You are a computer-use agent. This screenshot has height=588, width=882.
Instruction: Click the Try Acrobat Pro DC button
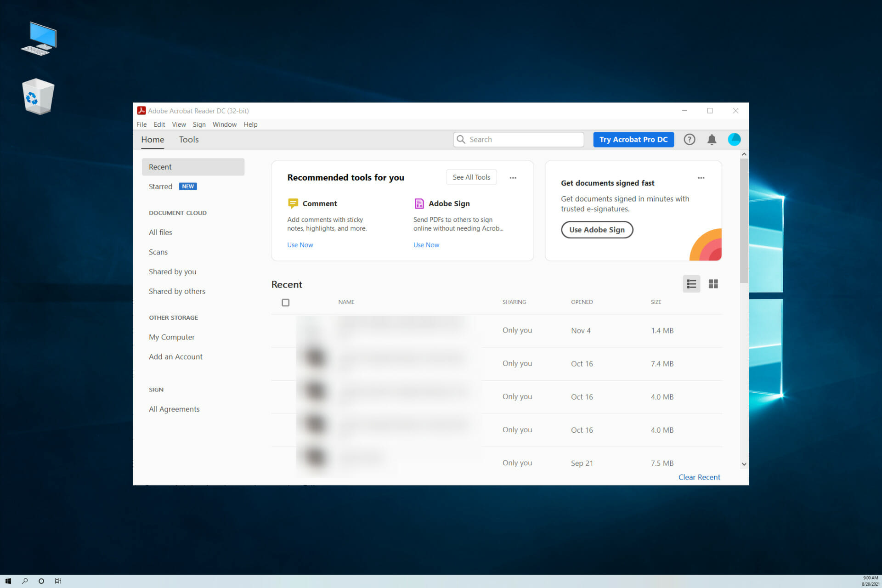[x=633, y=139]
